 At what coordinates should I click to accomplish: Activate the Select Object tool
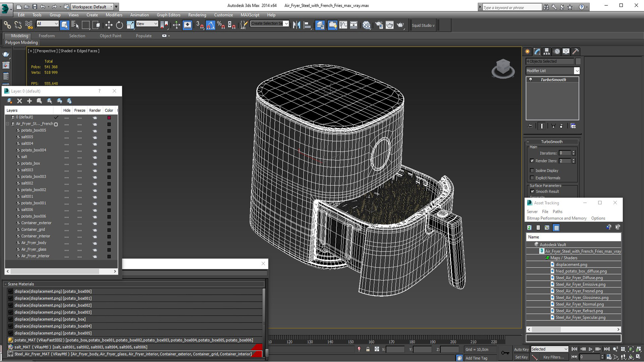click(64, 25)
